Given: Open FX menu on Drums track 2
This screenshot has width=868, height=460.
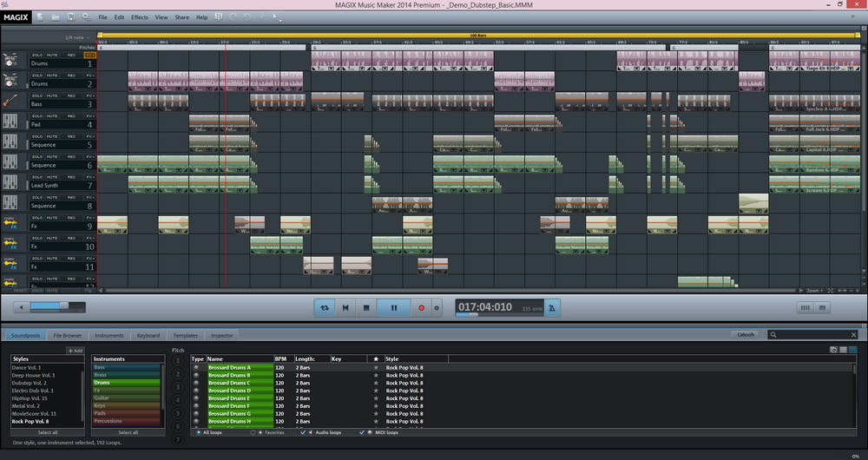Looking at the screenshot, I should (89, 76).
